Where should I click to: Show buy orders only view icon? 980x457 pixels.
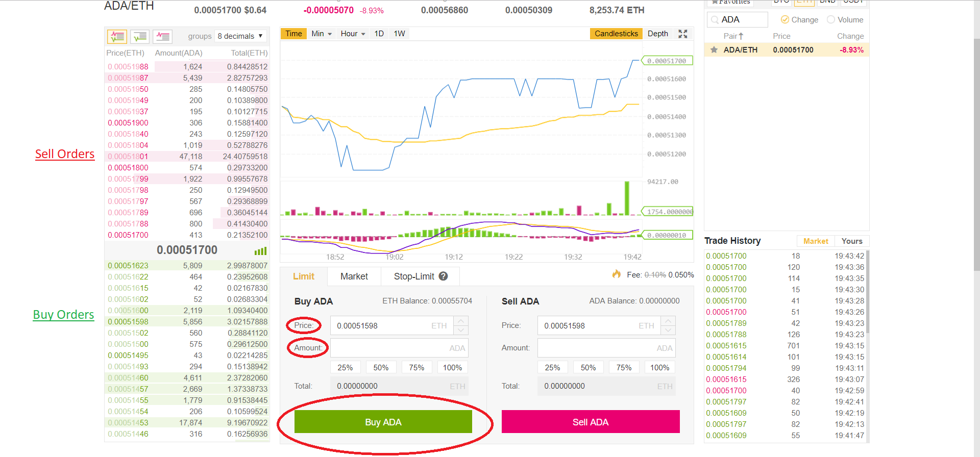click(140, 36)
